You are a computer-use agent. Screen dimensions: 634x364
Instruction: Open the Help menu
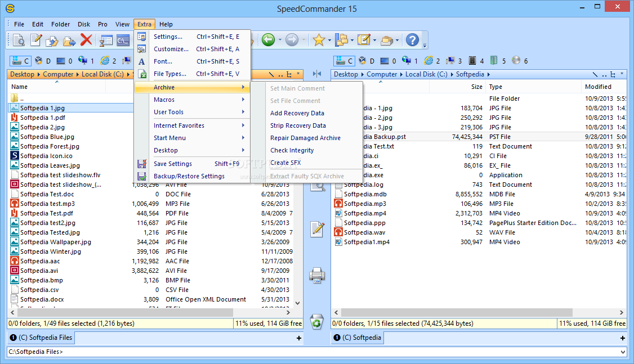click(166, 24)
